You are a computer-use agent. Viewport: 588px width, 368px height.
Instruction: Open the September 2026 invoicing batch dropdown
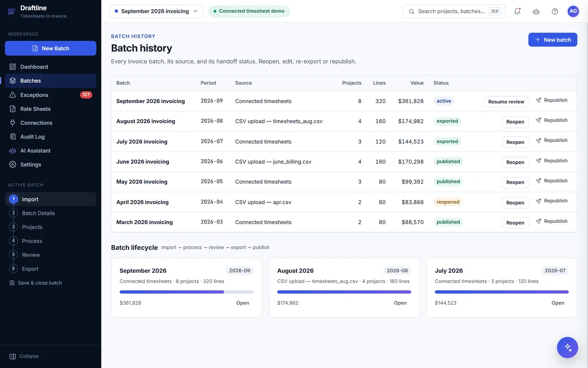click(156, 11)
